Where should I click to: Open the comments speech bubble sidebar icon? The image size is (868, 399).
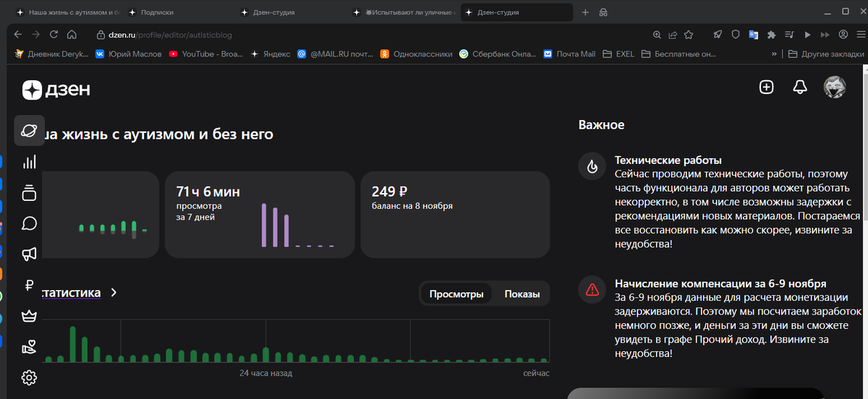point(29,223)
